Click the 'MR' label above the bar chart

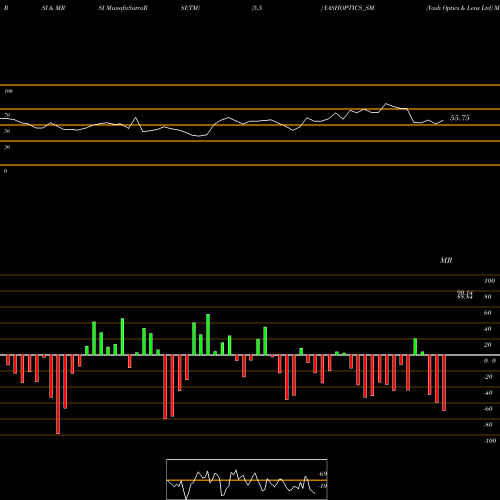(x=446, y=260)
